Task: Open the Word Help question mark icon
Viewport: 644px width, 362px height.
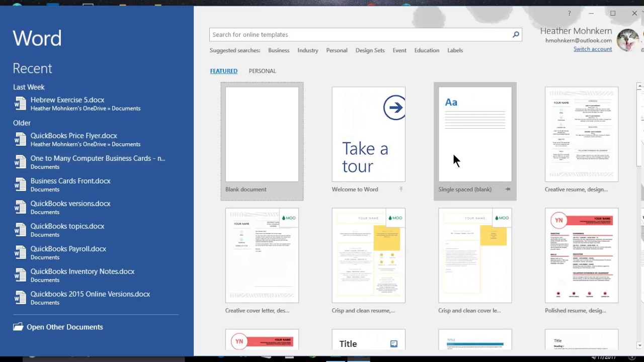Action: point(570,14)
